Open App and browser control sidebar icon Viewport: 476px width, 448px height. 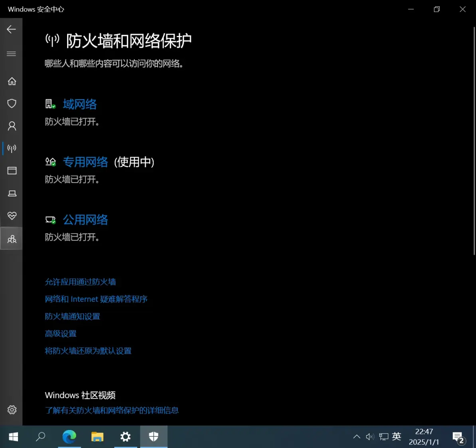click(12, 170)
